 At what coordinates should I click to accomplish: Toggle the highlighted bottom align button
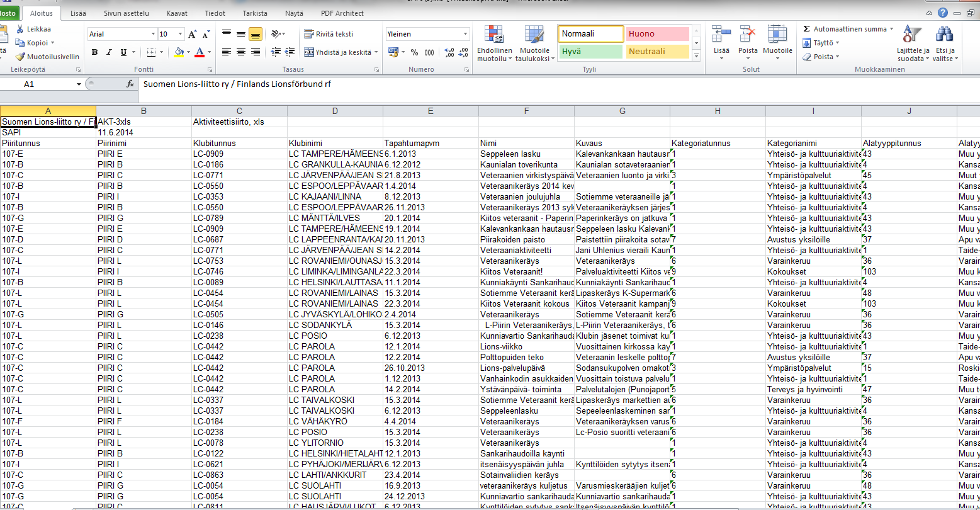pos(255,34)
